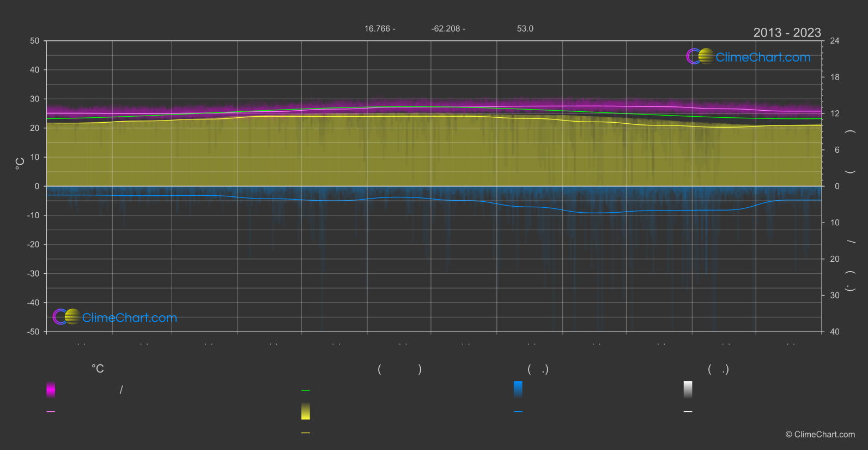
Task: Click the magenta line legend marker
Action: click(51, 412)
